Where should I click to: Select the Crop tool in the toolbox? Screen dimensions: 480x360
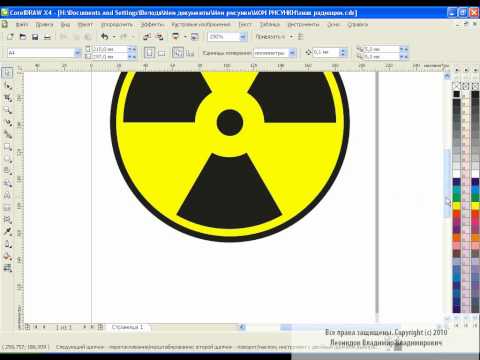[8, 98]
